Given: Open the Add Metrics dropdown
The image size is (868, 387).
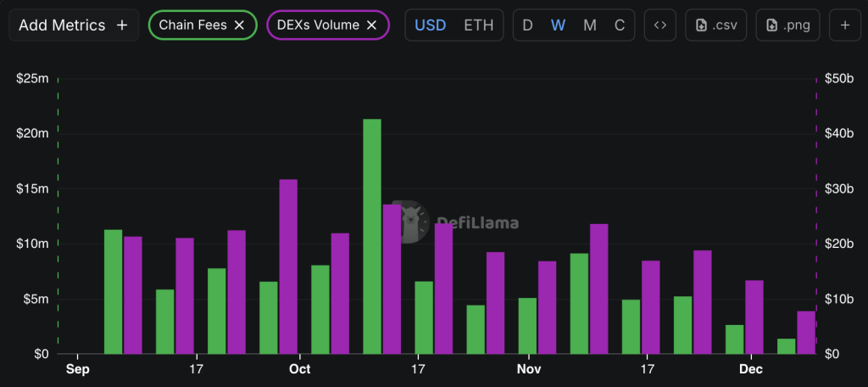Looking at the screenshot, I should (x=63, y=25).
